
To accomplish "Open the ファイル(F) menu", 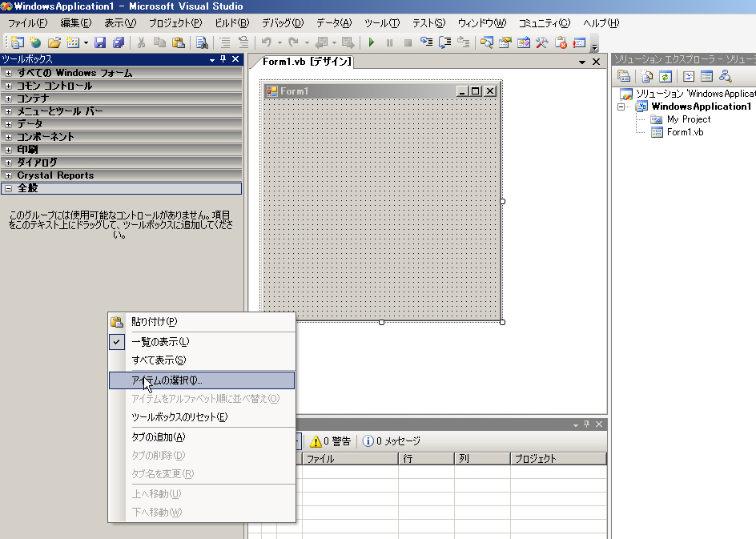I will point(27,23).
